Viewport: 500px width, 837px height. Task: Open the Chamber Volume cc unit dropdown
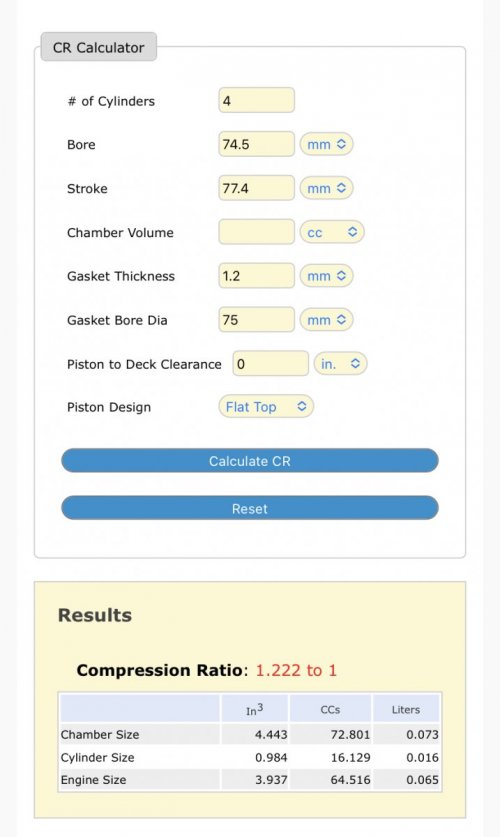pyautogui.click(x=332, y=232)
